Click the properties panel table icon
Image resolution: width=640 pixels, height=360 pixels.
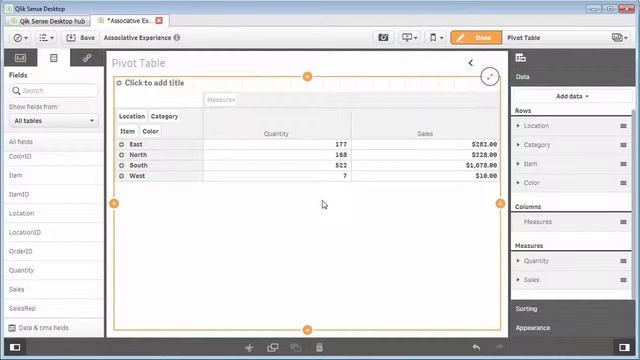point(521,58)
